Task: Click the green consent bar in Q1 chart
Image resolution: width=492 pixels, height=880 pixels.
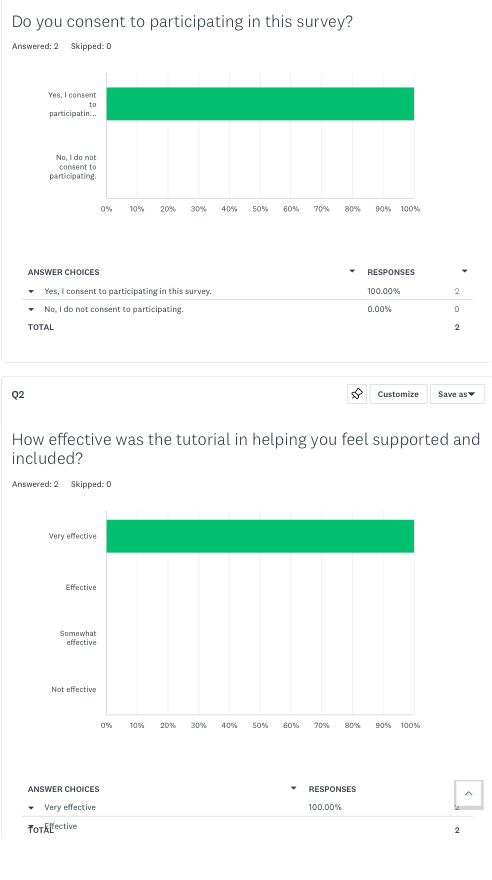Action: pos(260,104)
